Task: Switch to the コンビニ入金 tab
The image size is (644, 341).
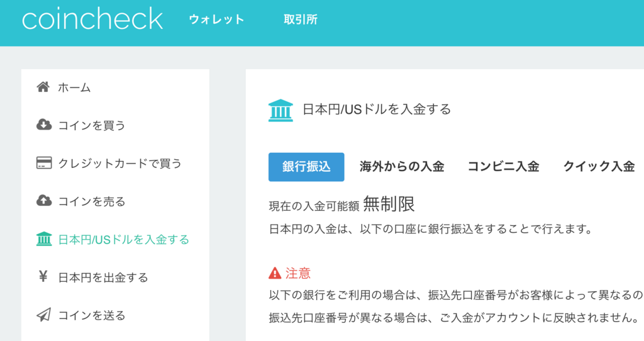Action: coord(504,166)
